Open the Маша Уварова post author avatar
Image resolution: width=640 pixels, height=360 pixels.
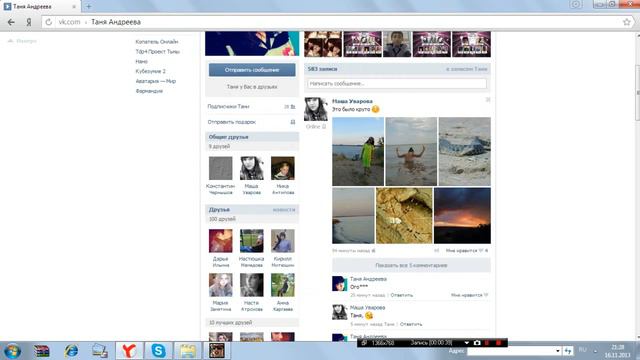[316, 109]
